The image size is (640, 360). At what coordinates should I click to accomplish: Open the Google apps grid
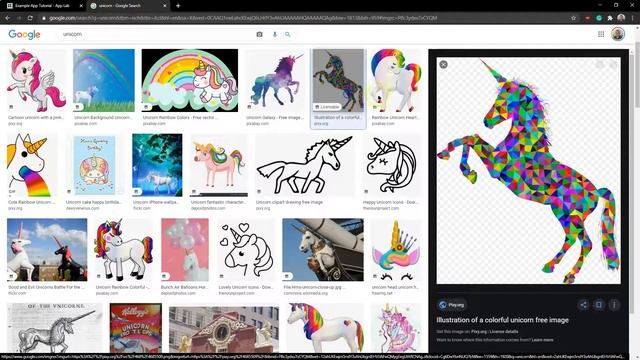tap(601, 34)
